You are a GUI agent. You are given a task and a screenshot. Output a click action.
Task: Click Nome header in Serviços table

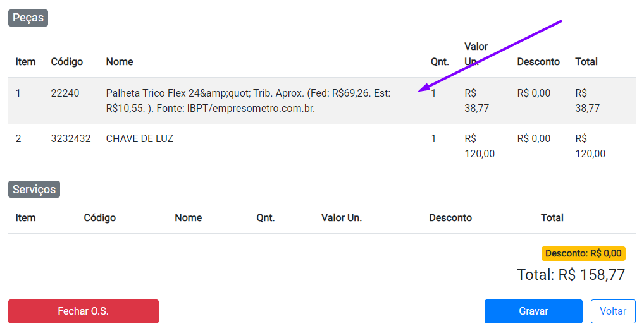(188, 218)
